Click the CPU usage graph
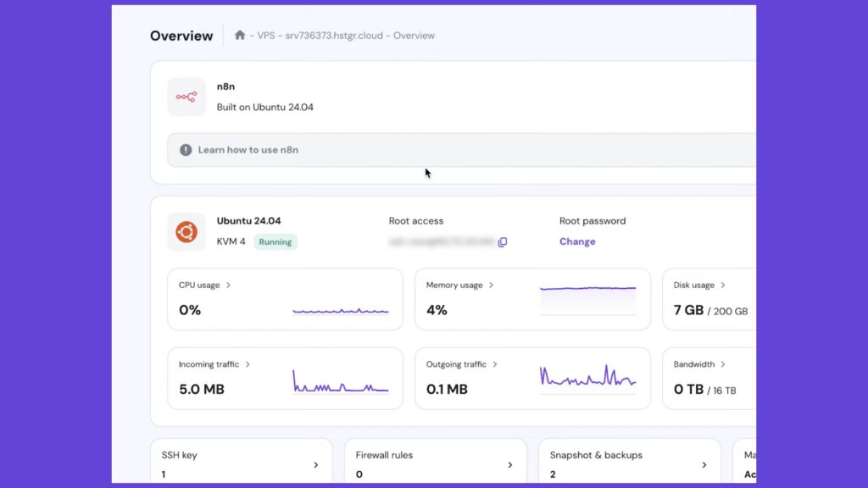The width and height of the screenshot is (868, 488). (x=341, y=311)
